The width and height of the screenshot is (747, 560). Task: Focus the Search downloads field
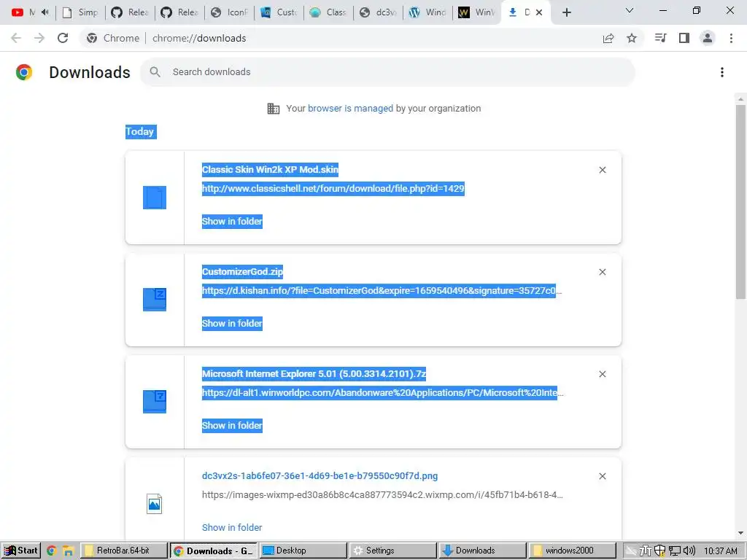tap(387, 72)
